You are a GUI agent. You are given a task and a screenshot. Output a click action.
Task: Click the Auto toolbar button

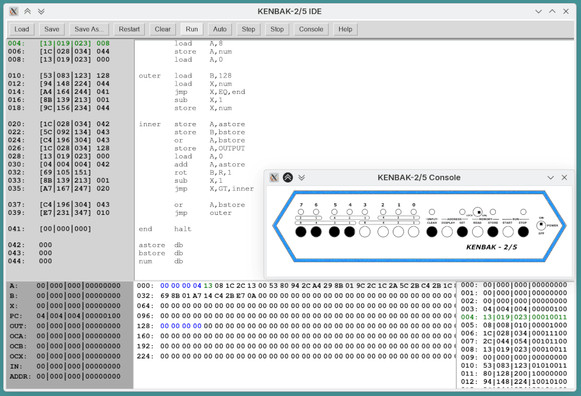[x=219, y=29]
